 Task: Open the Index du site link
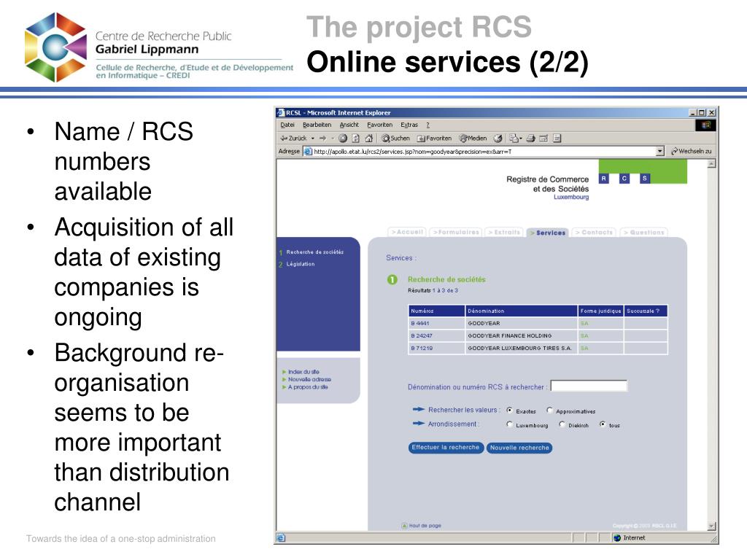click(x=303, y=371)
